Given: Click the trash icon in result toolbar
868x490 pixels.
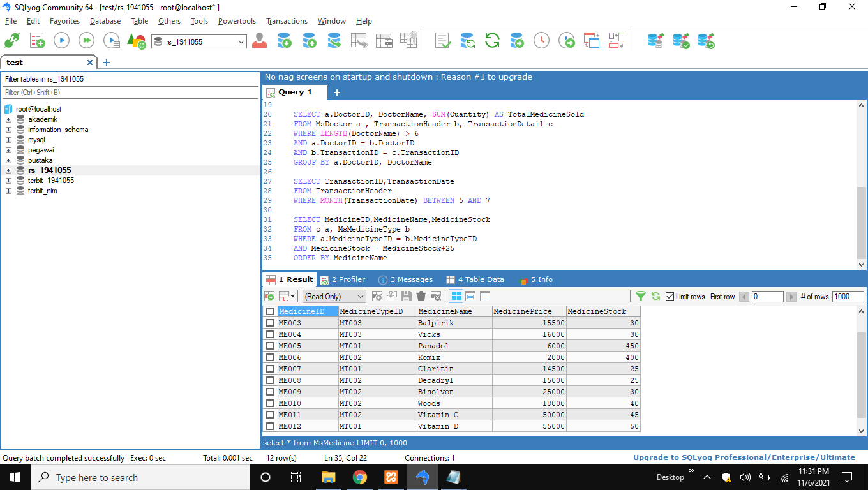Looking at the screenshot, I should click(x=421, y=296).
